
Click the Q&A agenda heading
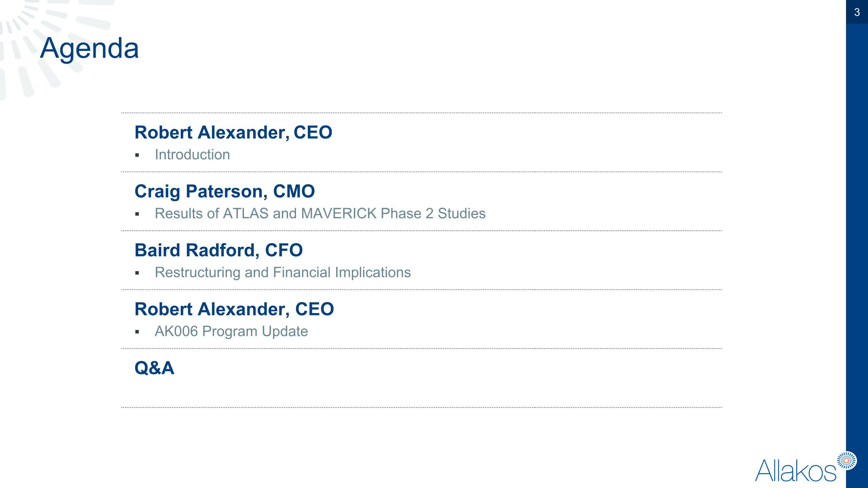(154, 368)
